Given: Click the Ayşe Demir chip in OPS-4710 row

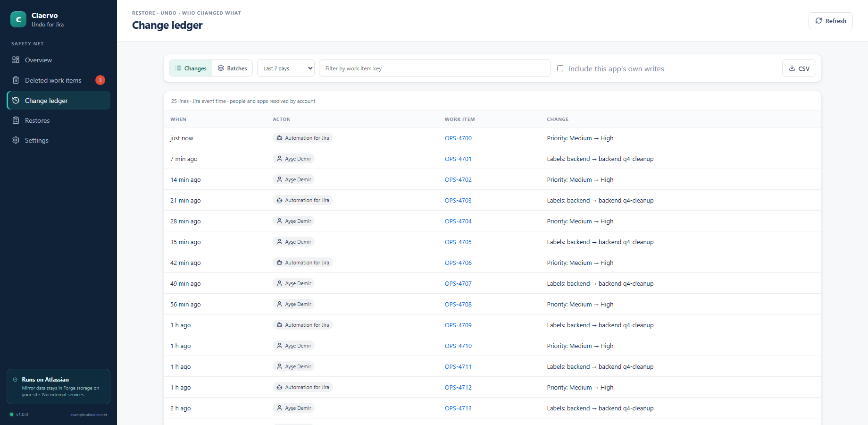Looking at the screenshot, I should click(293, 346).
